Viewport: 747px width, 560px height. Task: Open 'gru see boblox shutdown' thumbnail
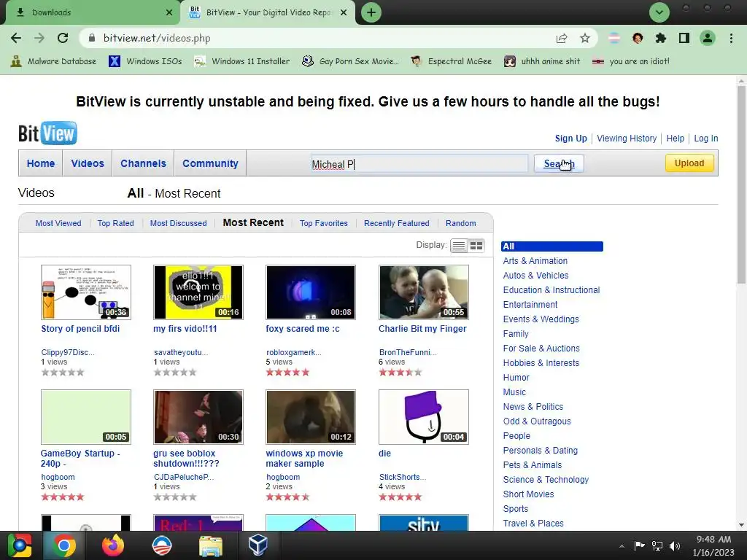(x=198, y=416)
